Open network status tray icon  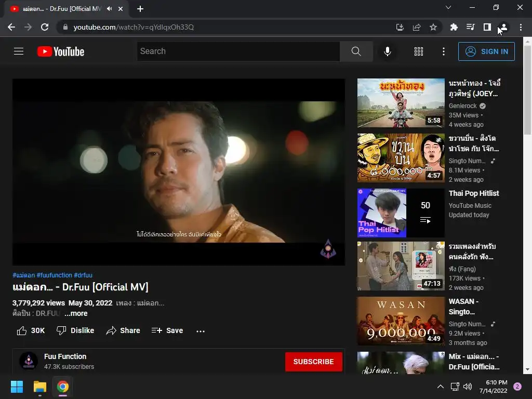pos(455,387)
